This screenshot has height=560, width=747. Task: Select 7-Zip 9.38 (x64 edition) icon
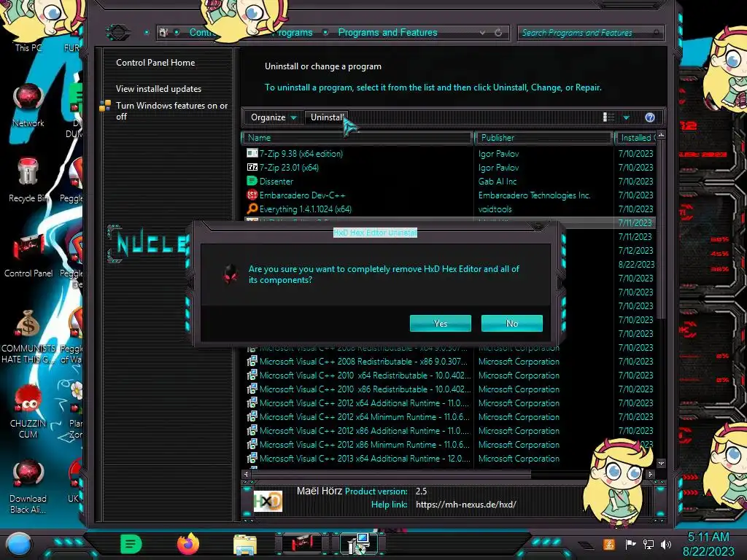click(252, 153)
